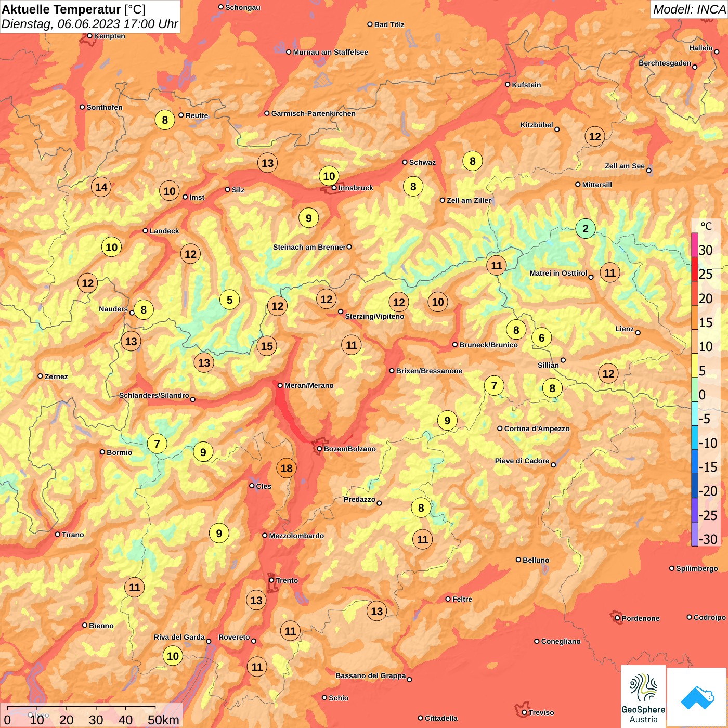Select the 7 marker near Bormio
The image size is (728, 728).
coord(157,444)
